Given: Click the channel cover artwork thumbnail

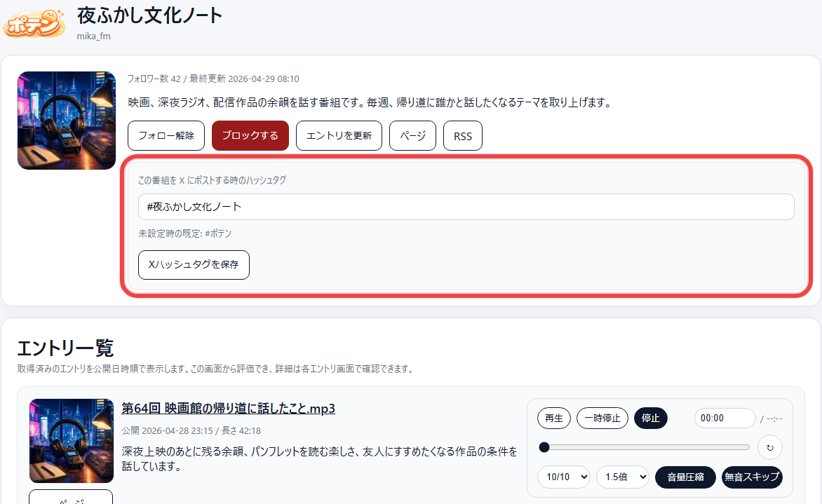Looking at the screenshot, I should click(x=67, y=121).
